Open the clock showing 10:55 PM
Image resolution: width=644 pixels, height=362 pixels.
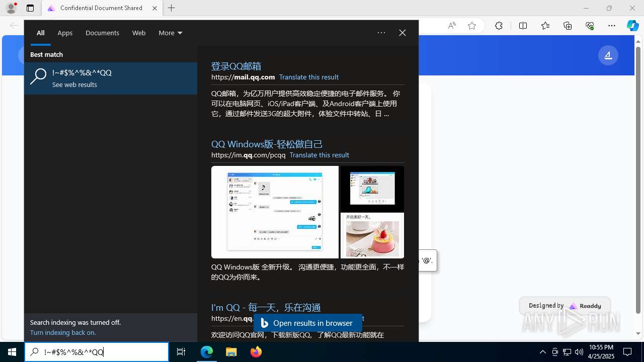point(601,352)
